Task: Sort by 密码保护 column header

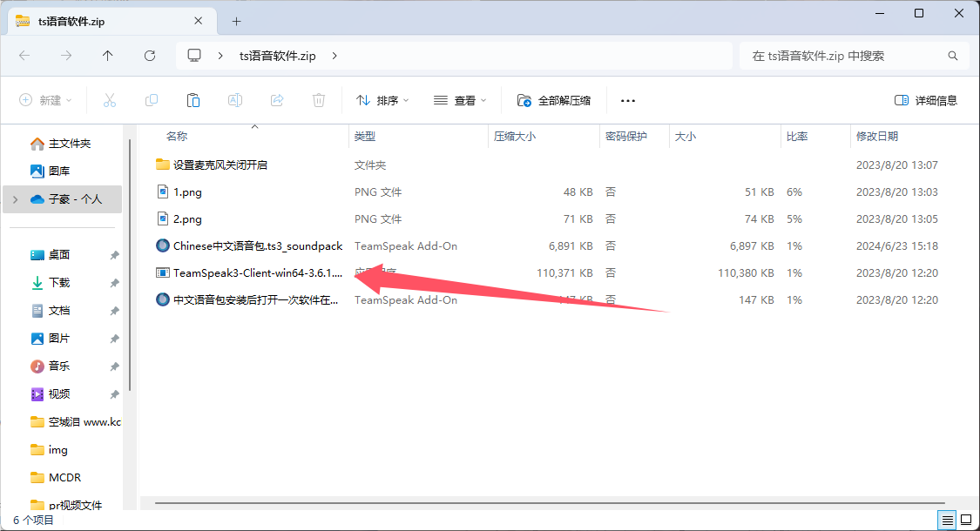Action: [626, 136]
